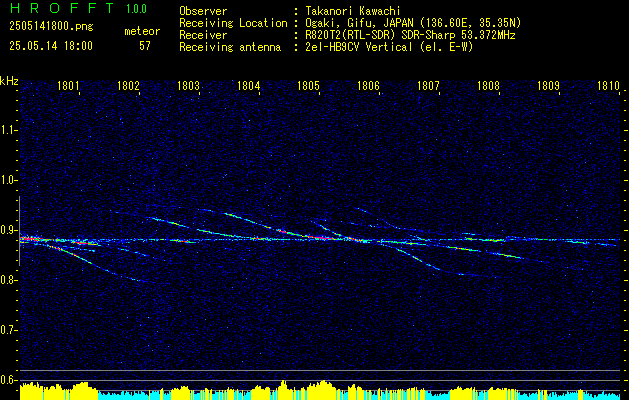Click the HROFFT program title
Screen dimensions: 629x400
(x=62, y=8)
